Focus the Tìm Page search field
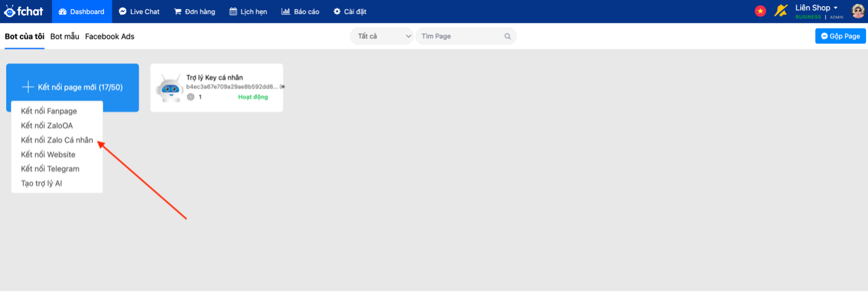The width and height of the screenshot is (868, 293). point(460,36)
